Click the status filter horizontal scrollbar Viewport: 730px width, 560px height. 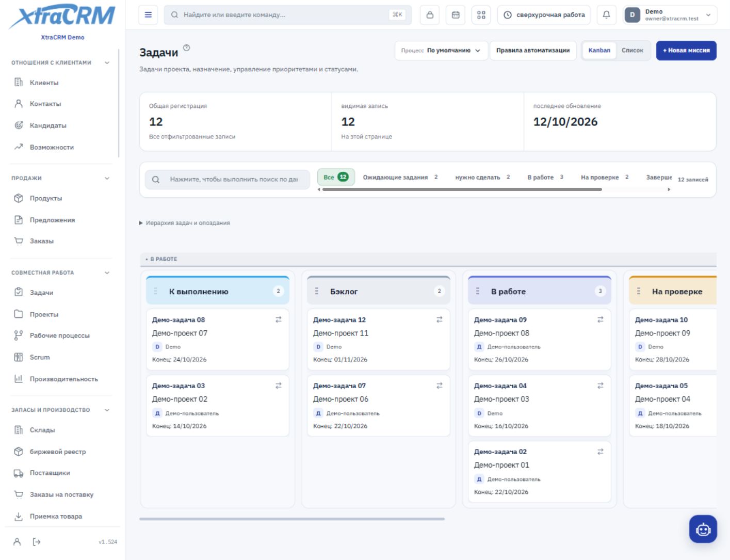pyautogui.click(x=462, y=189)
